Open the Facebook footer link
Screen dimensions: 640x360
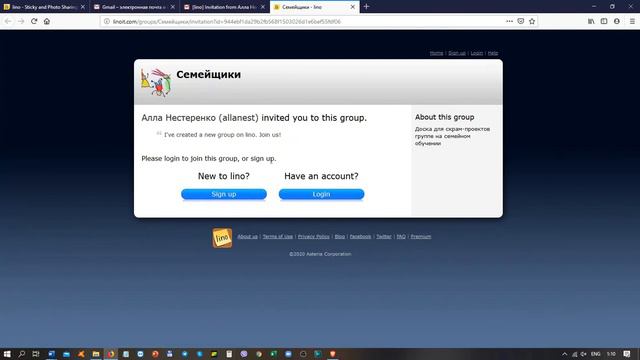[x=360, y=237]
